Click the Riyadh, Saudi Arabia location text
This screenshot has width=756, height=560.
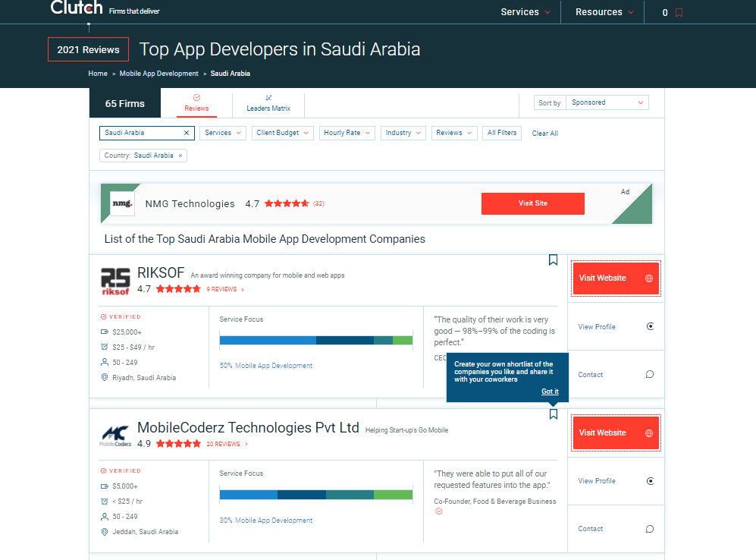point(144,378)
